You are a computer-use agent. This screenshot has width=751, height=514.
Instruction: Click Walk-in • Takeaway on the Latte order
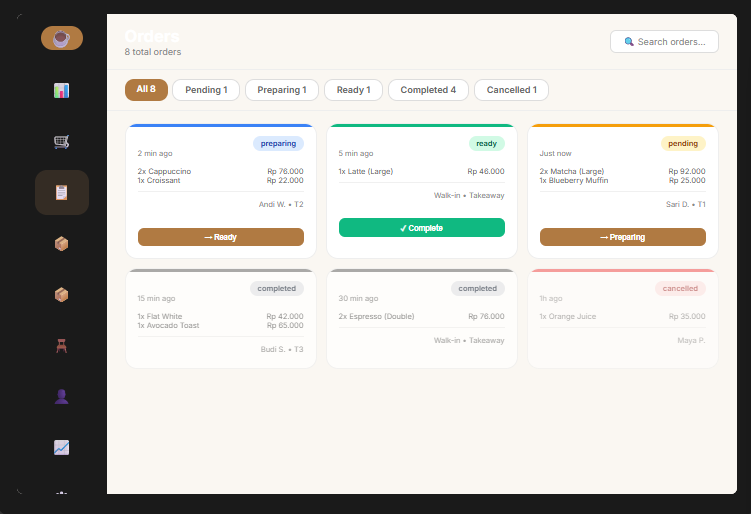469,195
